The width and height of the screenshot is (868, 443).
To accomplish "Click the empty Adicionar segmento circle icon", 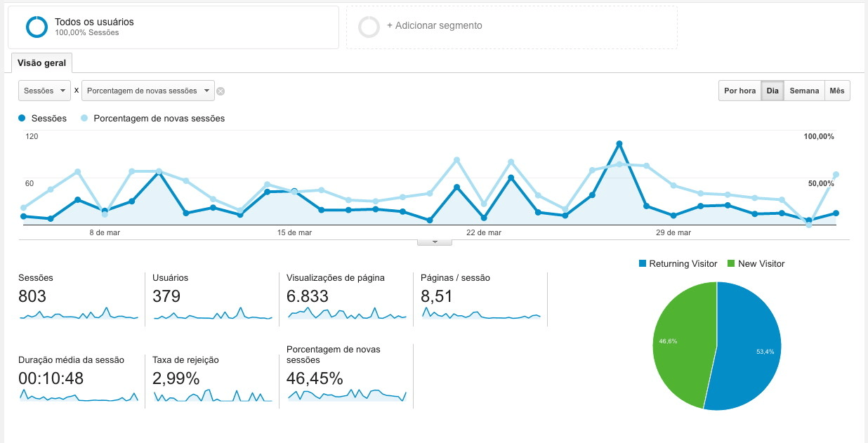I will point(369,27).
